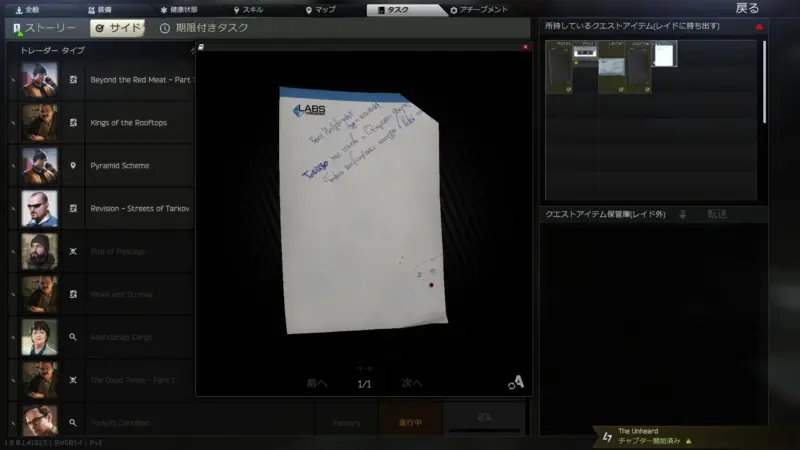Click the red alert icon above quest items
The height and width of the screenshot is (450, 800).
click(x=759, y=27)
